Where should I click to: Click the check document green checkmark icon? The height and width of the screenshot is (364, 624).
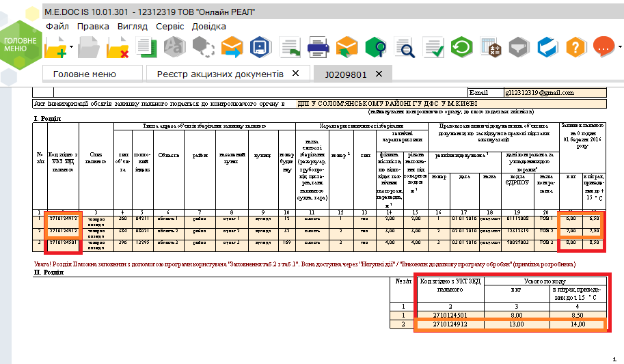point(433,48)
